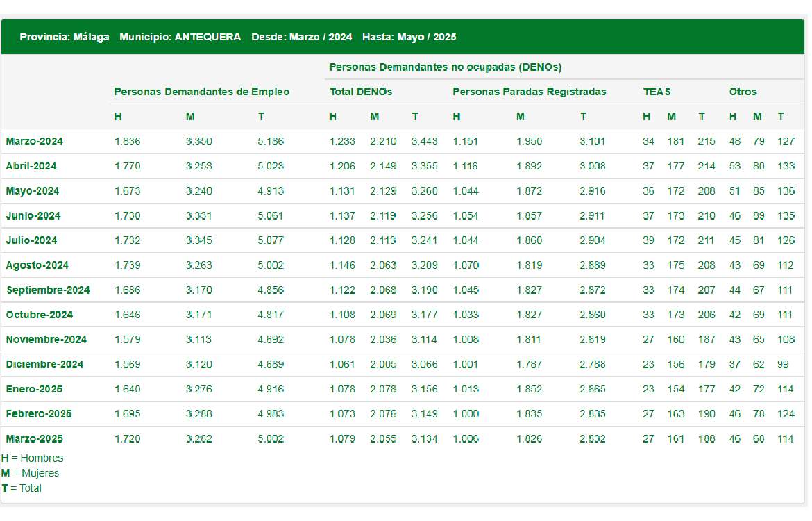Click the 'Total DENOs' column header
Viewport: 812px width, 521px height.
tap(361, 92)
